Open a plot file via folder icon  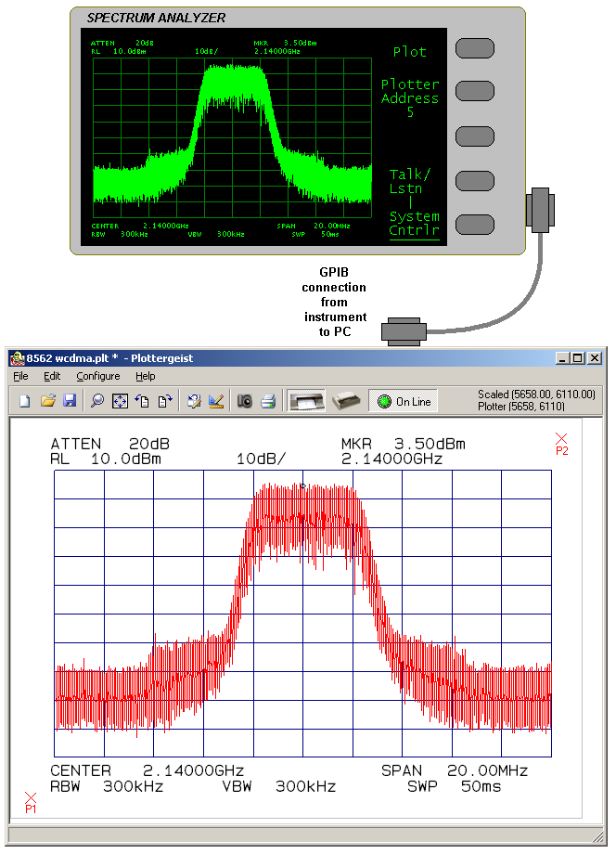48,401
